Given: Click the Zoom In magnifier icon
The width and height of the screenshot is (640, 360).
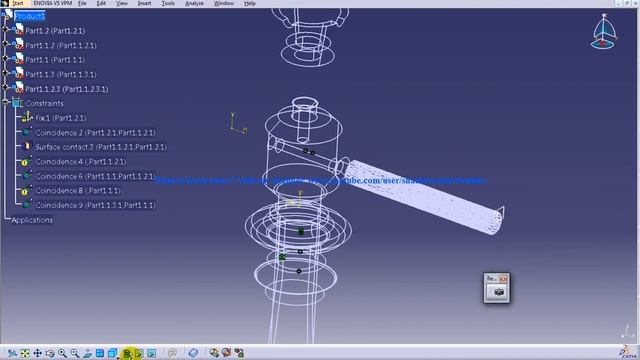Looking at the screenshot, I should [x=62, y=353].
